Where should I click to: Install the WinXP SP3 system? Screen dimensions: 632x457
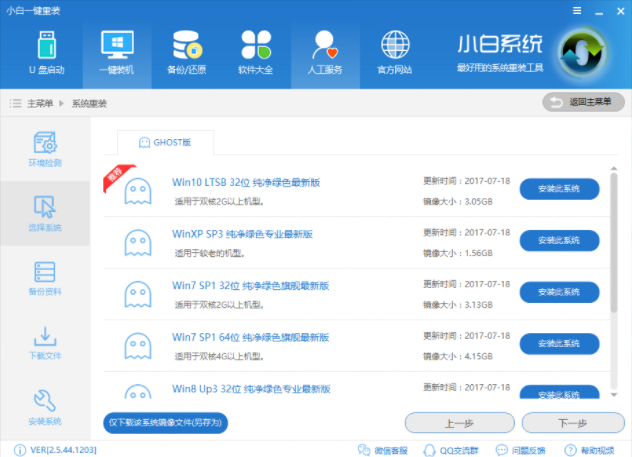click(559, 240)
